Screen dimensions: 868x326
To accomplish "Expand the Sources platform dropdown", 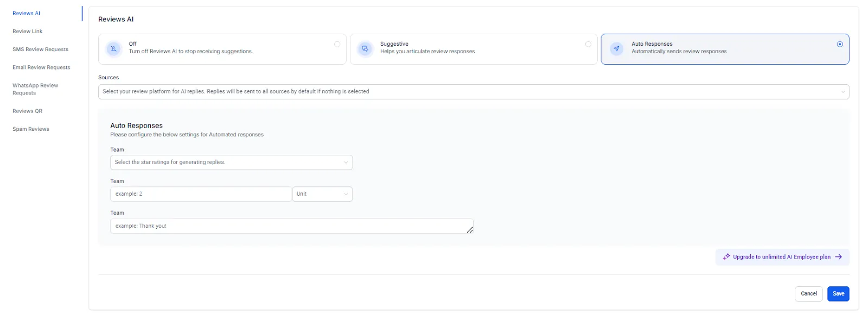I will pyautogui.click(x=474, y=92).
